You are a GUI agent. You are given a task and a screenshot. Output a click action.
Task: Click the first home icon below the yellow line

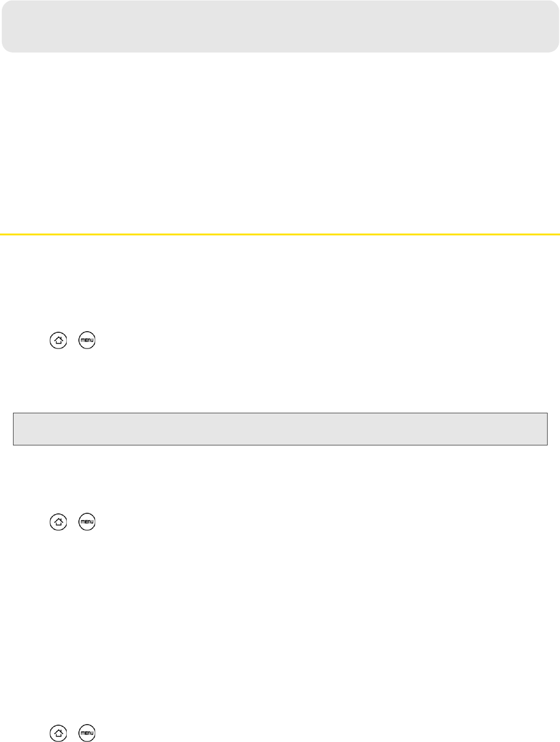58,339
